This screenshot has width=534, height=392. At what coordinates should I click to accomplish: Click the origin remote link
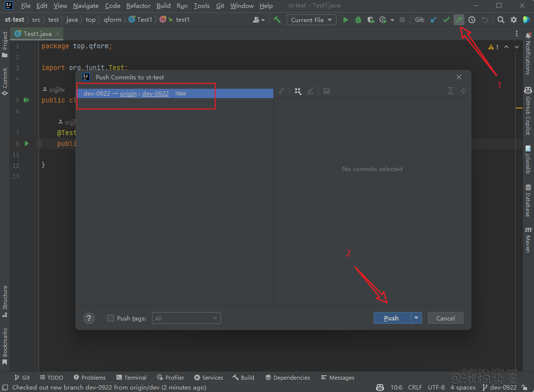[128, 94]
